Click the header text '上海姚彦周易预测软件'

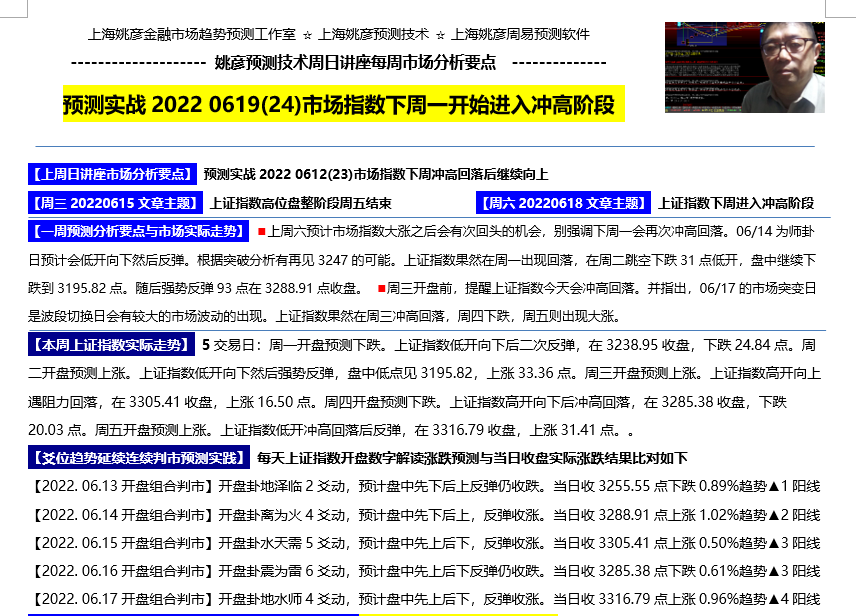tap(520, 35)
